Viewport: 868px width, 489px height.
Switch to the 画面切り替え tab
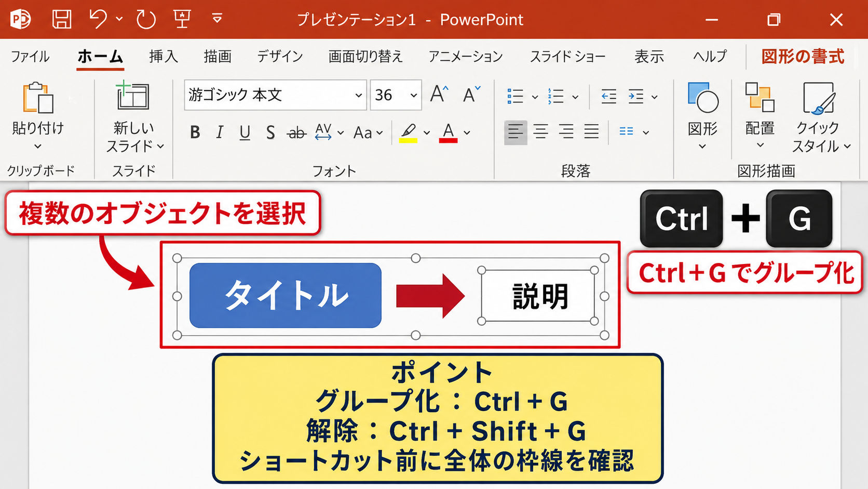click(365, 56)
